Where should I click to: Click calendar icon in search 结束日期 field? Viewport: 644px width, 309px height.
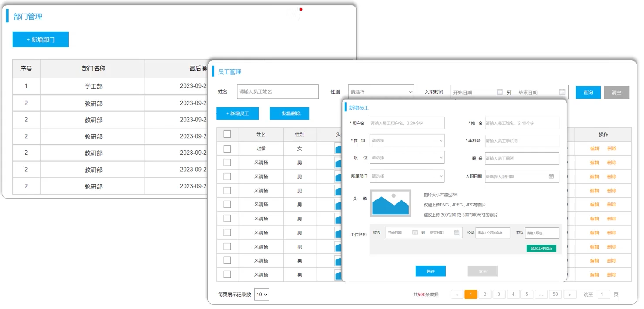click(562, 92)
